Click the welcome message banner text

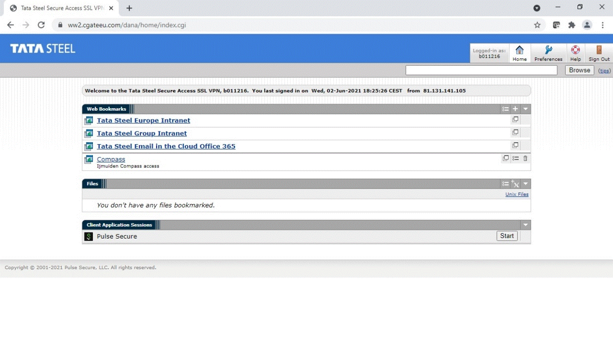pyautogui.click(x=275, y=91)
